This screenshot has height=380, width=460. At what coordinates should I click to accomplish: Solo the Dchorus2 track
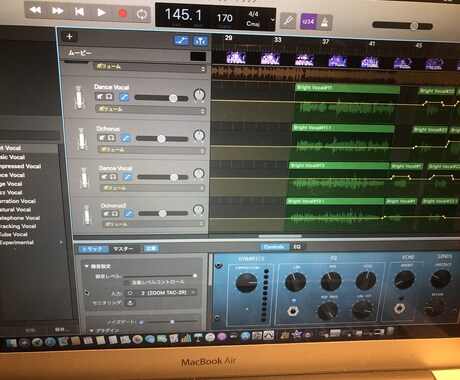pos(115,213)
